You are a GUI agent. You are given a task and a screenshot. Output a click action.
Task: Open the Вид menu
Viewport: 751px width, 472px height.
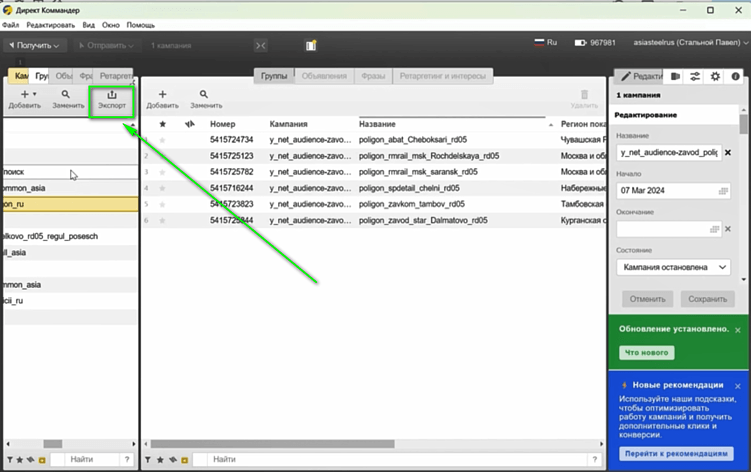tap(89, 25)
